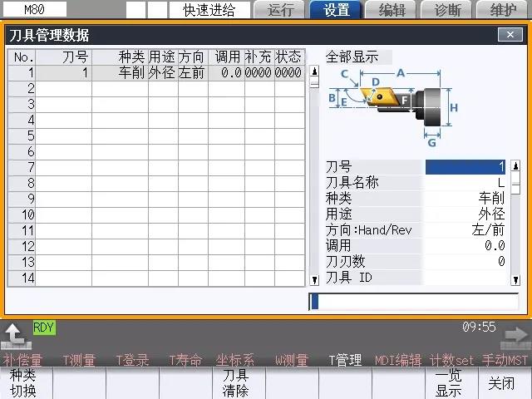Switch to the 运行 tab
This screenshot has width=532, height=399.
[x=280, y=10]
